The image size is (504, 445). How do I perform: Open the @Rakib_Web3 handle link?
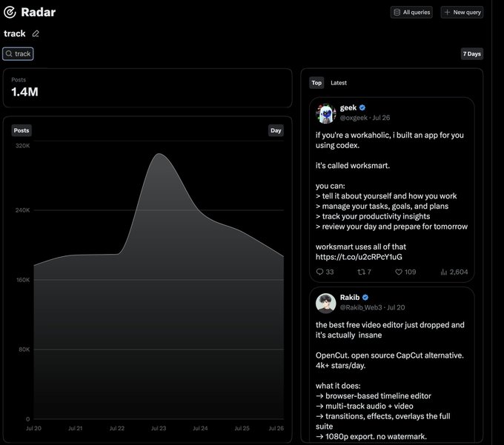click(x=361, y=307)
